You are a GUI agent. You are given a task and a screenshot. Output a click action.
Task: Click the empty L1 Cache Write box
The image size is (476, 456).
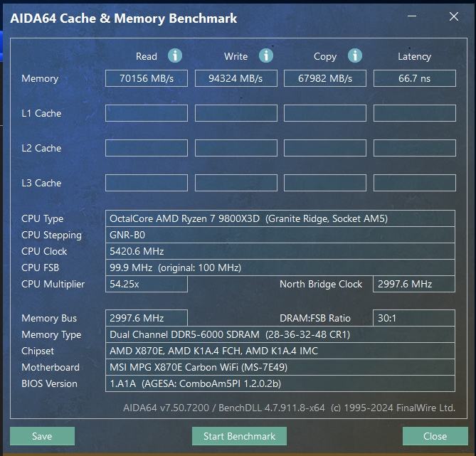pyautogui.click(x=236, y=113)
